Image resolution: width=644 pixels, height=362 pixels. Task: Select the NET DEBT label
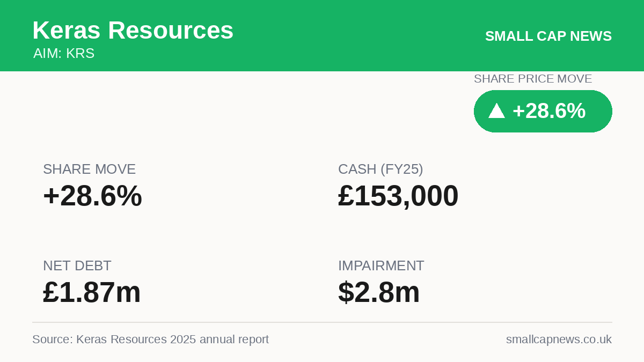(x=77, y=266)
